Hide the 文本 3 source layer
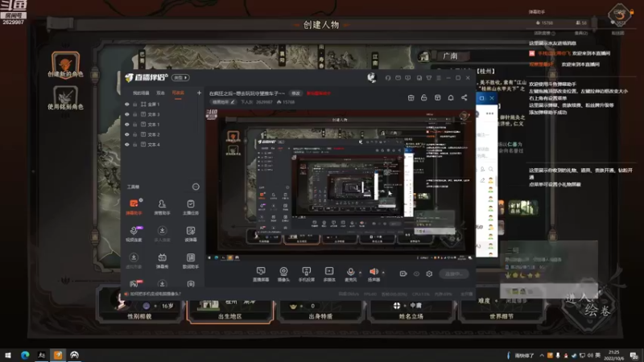Viewport: 644px width, 362px height. tap(127, 114)
